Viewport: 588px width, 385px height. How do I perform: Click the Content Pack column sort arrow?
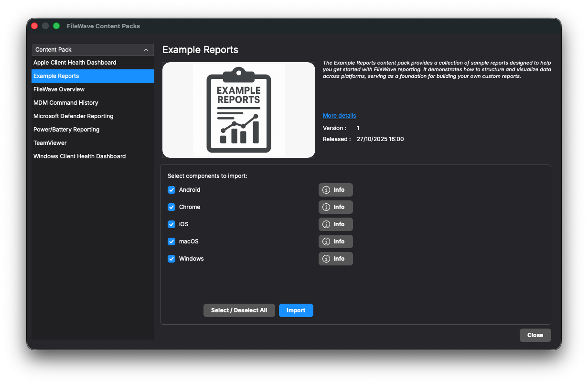tap(146, 50)
